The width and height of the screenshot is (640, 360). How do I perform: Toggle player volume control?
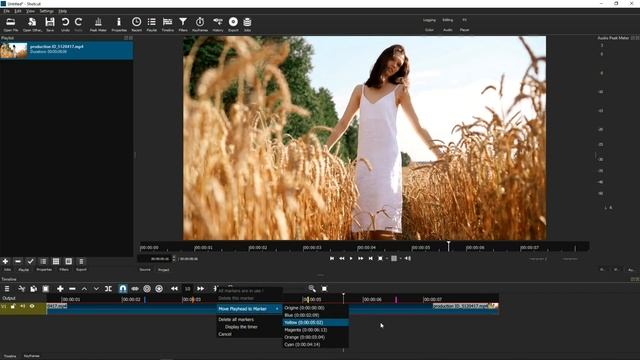pos(407,258)
